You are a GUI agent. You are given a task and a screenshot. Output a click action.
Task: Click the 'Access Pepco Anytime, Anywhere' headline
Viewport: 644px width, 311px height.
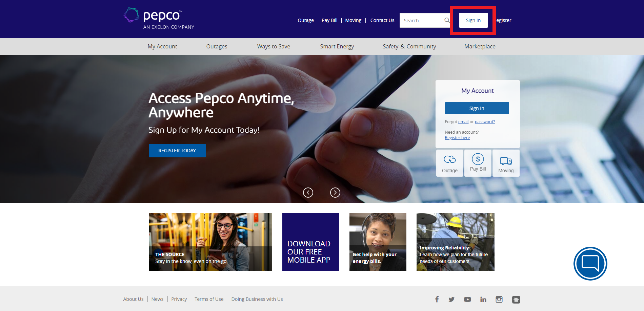(221, 105)
